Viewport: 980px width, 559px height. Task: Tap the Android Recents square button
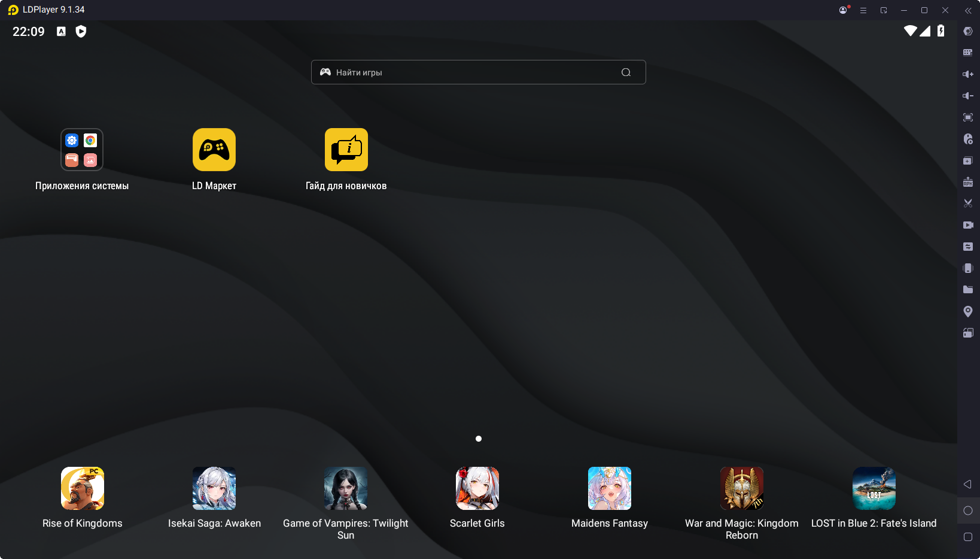[968, 537]
